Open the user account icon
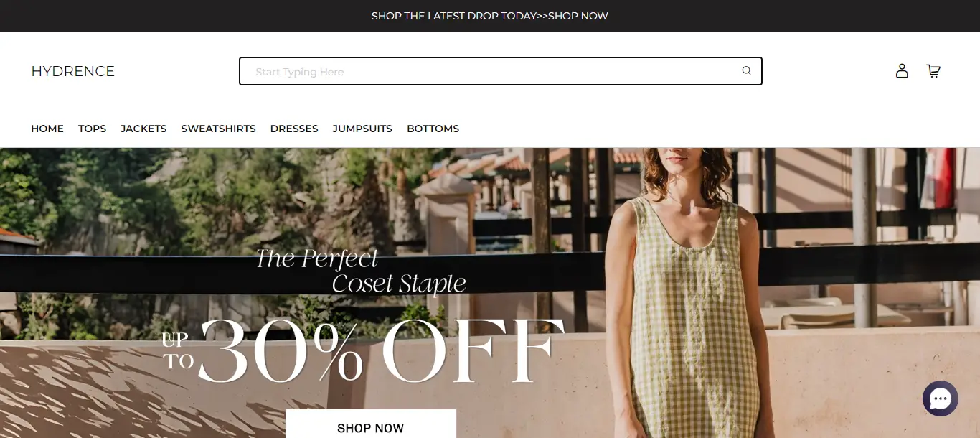This screenshot has width=980, height=438. [x=902, y=70]
